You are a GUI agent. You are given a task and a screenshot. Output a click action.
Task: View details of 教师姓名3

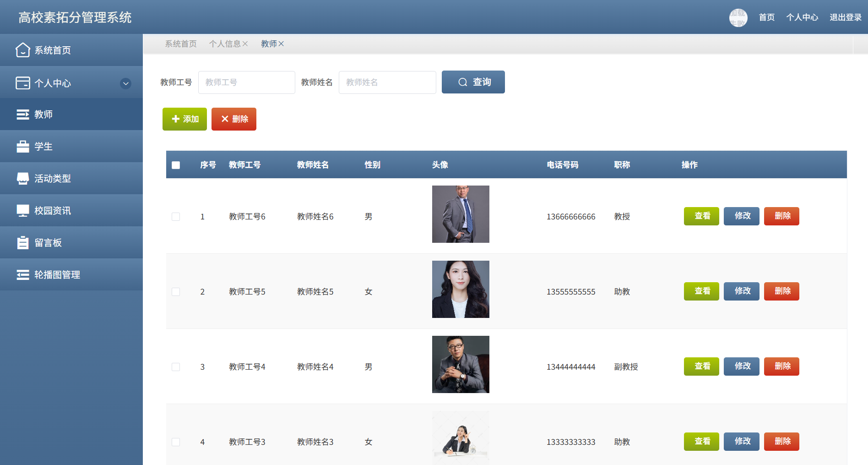click(701, 442)
